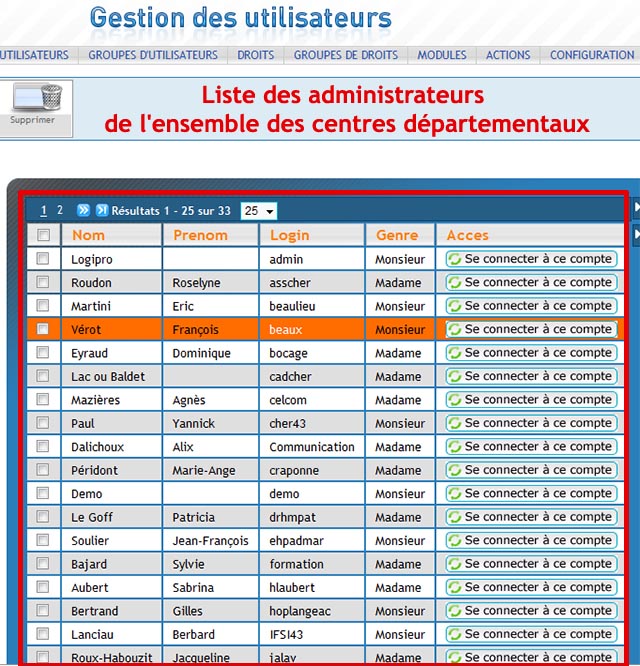This screenshot has width=640, height=666.
Task: Open GROUPES DE DROITS menu
Action: coord(346,55)
